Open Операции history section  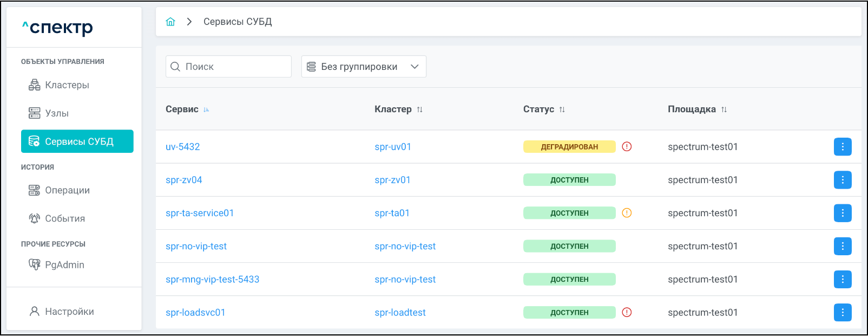click(x=67, y=190)
